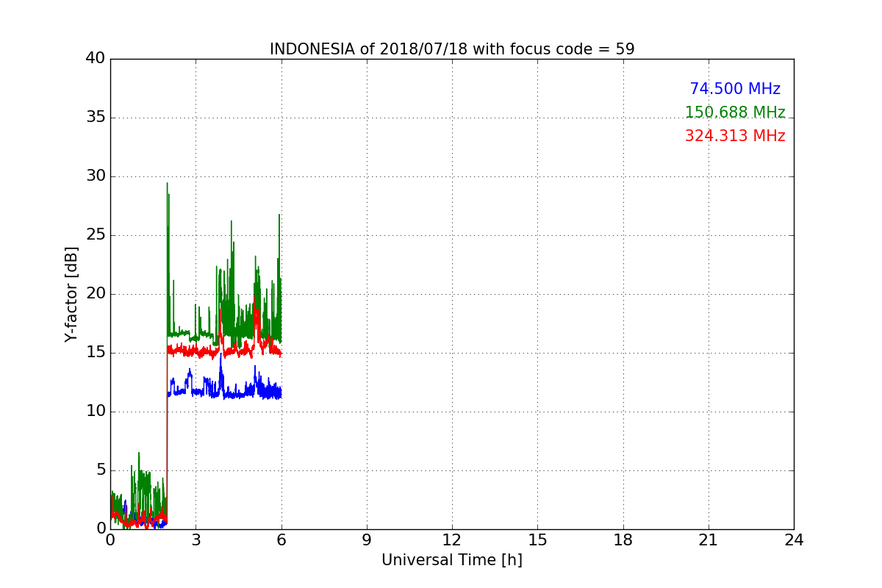Image resolution: width=882 pixels, height=588 pixels.
Task: Click the 'Universal Time [h]' axis label
Action: pos(452,560)
